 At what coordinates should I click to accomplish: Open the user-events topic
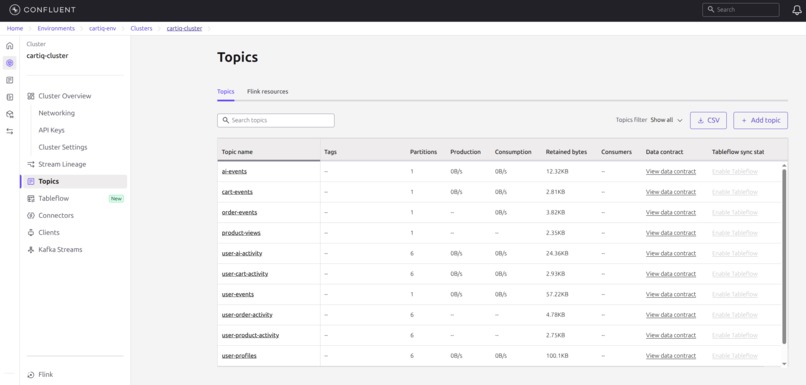click(238, 295)
